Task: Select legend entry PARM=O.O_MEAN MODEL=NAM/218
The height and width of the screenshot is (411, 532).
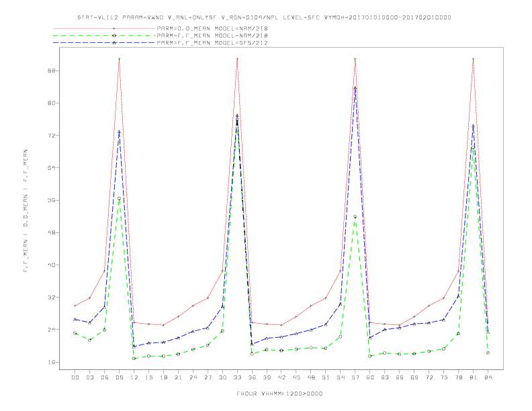Action: pyautogui.click(x=212, y=28)
